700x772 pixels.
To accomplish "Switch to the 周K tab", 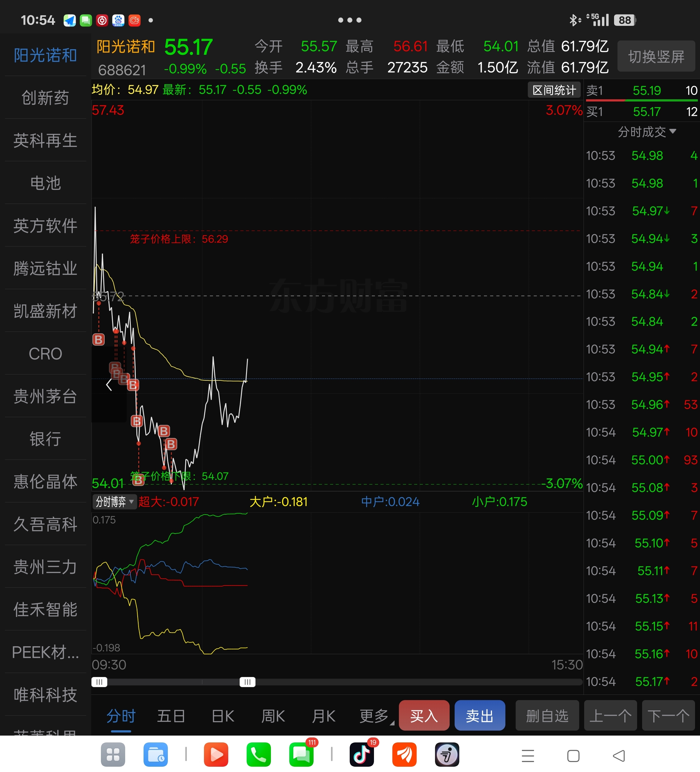I will [273, 716].
